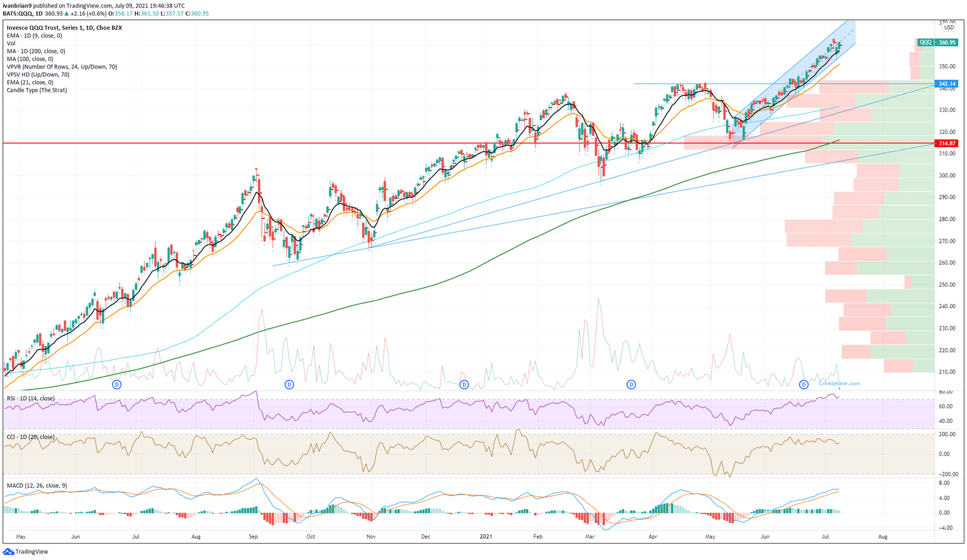Open the dividend marker near September 2020
This screenshot has height=560, width=967.
[290, 384]
